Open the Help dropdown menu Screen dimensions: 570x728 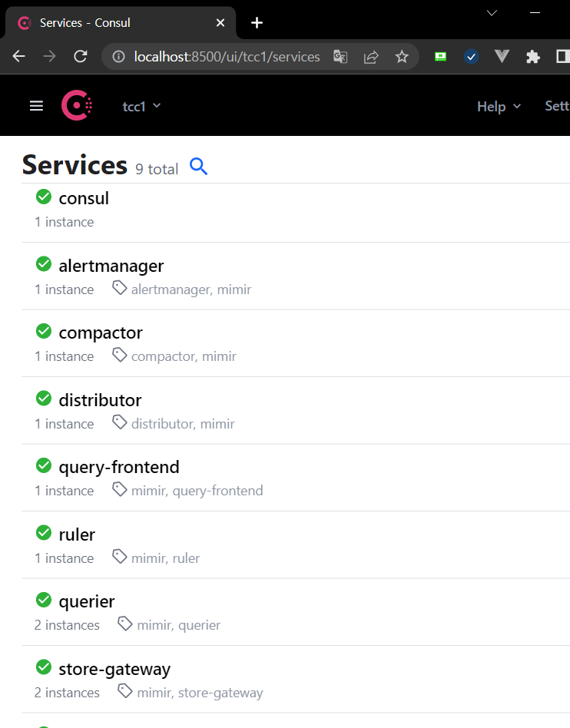pyautogui.click(x=499, y=107)
